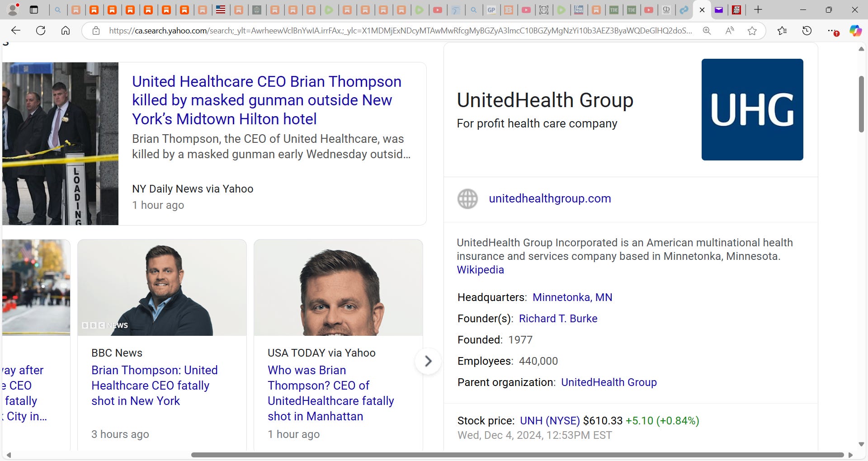
Task: Click the globe icon beside unitedhealthgroup.com
Action: coord(467,199)
